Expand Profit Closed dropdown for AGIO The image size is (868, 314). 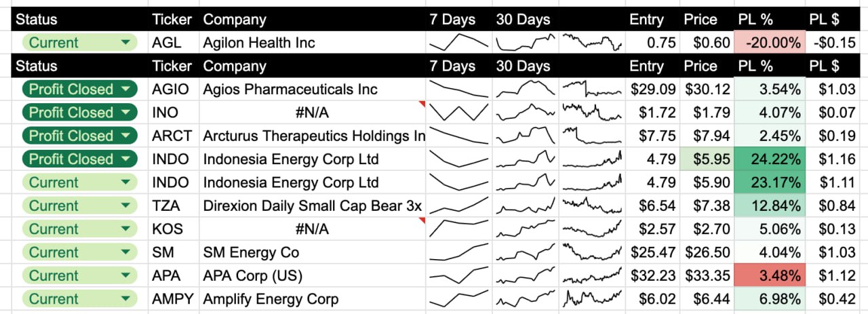pos(125,90)
